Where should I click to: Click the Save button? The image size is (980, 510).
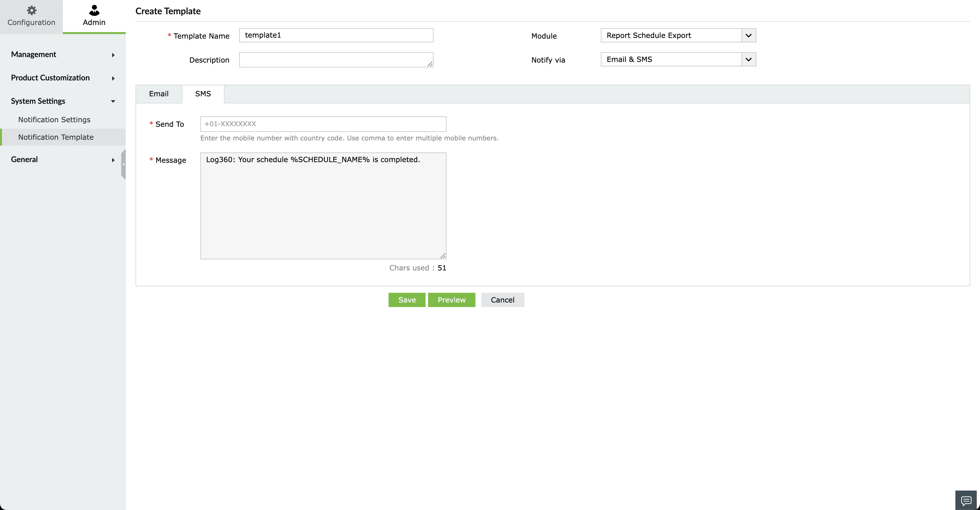(407, 300)
